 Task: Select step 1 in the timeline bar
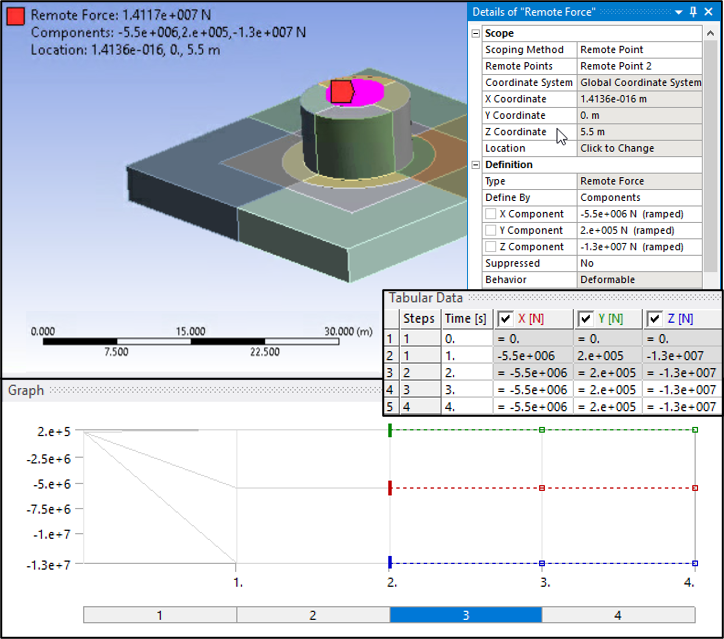[159, 615]
